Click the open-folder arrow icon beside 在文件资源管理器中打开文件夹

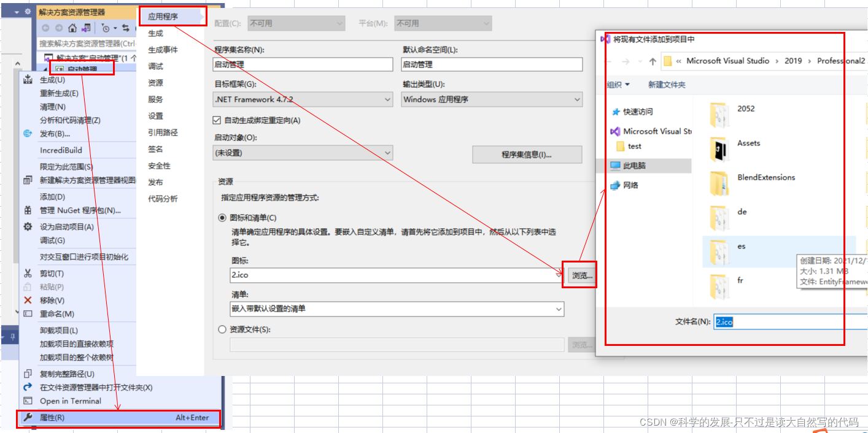(x=28, y=388)
